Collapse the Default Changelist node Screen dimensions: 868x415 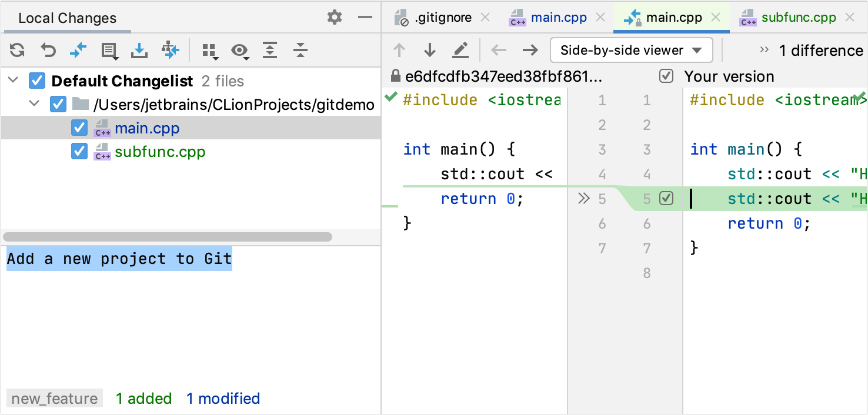[12, 81]
